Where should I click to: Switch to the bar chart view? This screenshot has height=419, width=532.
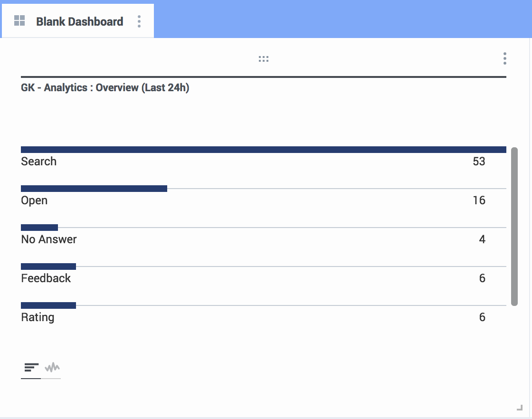tap(31, 368)
